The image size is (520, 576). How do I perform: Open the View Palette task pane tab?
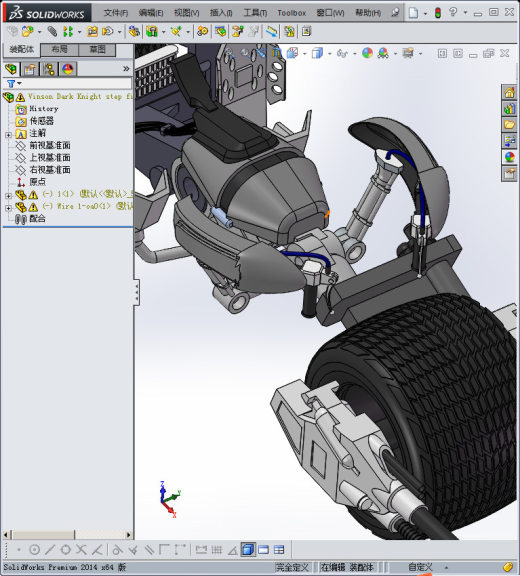coord(509,141)
